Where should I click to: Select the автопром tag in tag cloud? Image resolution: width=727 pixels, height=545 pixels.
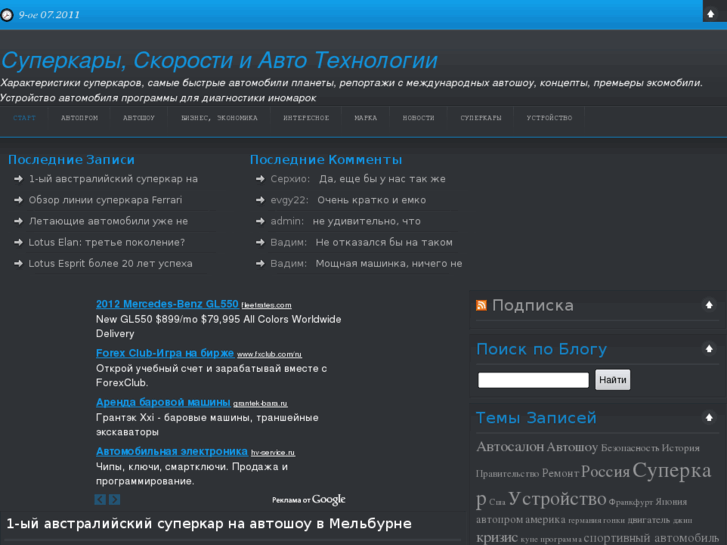click(499, 520)
